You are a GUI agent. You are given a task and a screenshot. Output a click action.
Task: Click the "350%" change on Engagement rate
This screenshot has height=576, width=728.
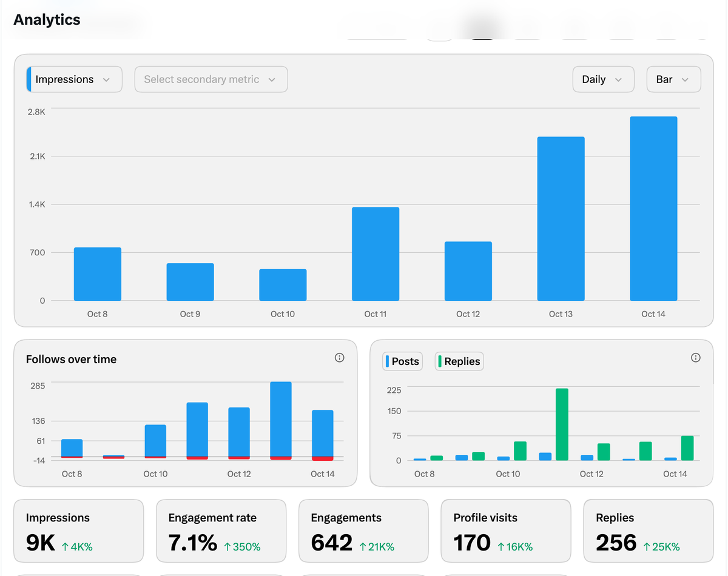pyautogui.click(x=242, y=547)
